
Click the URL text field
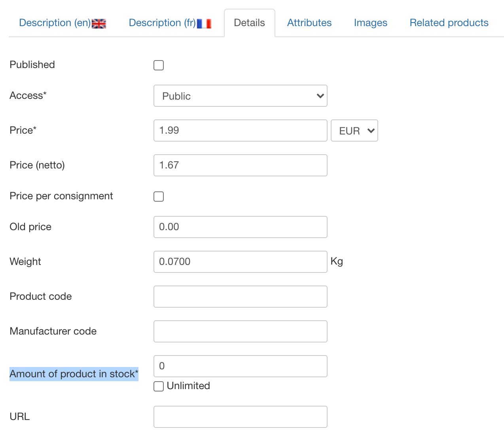[240, 417]
